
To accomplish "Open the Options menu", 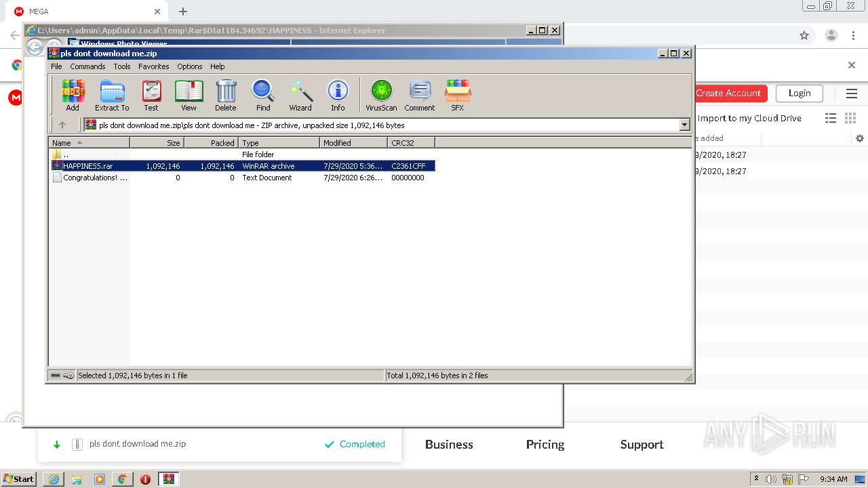I will coord(190,66).
